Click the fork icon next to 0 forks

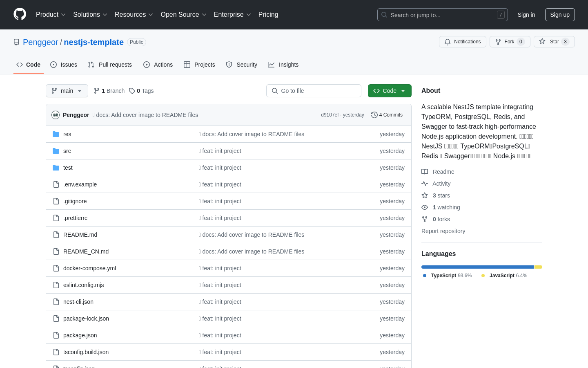click(425, 219)
